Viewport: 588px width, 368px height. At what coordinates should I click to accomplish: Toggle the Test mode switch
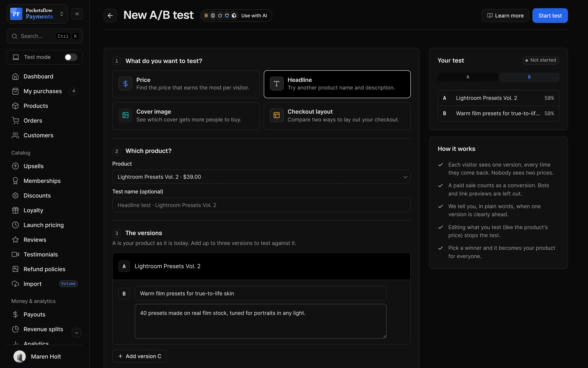click(x=71, y=57)
